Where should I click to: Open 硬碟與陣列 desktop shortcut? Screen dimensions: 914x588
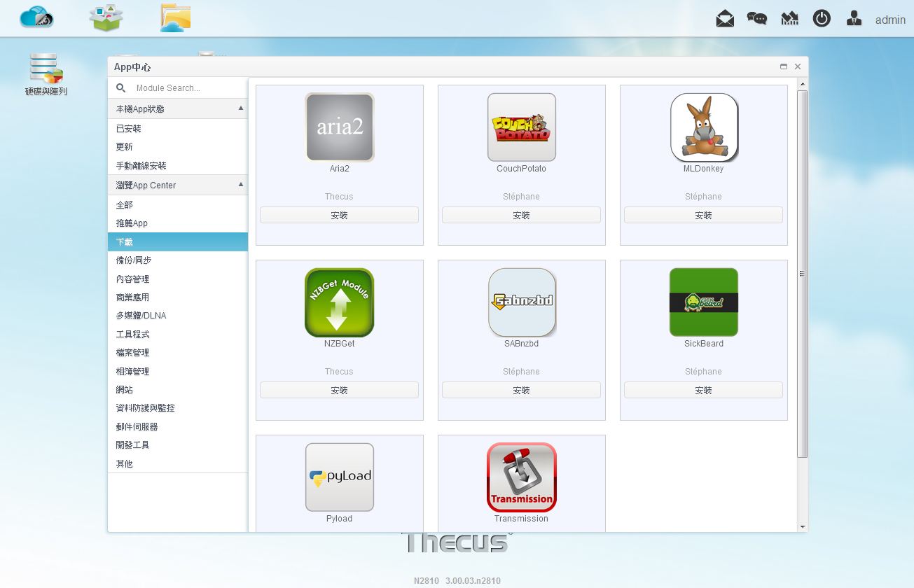tap(46, 75)
